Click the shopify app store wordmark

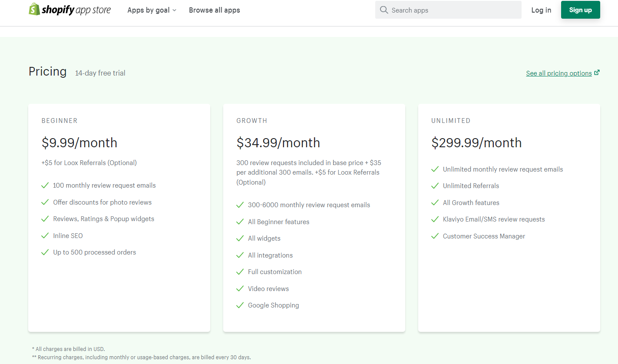pos(76,10)
